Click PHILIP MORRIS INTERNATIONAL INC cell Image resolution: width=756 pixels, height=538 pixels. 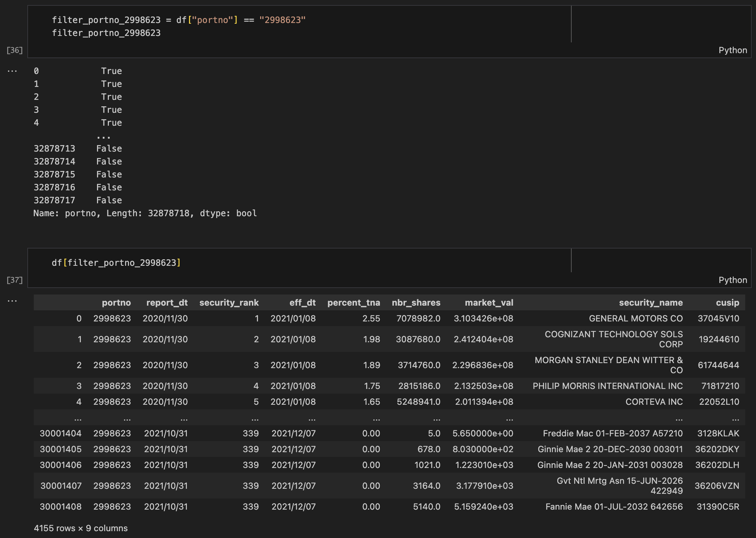pyautogui.click(x=608, y=386)
